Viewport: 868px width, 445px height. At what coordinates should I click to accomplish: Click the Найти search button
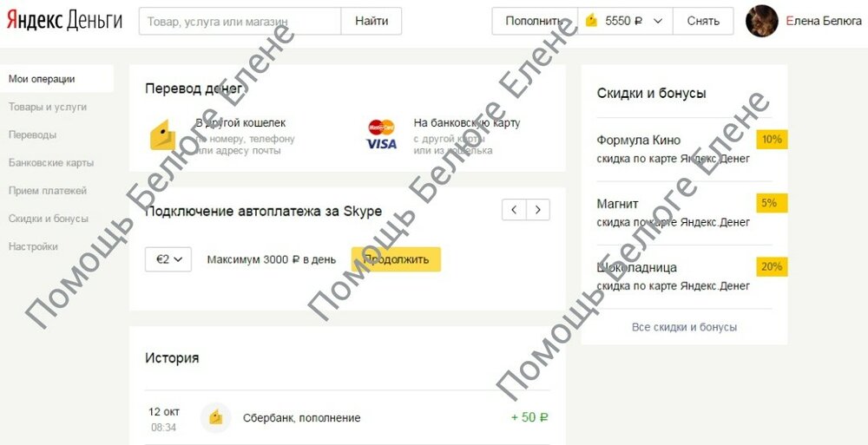[372, 21]
